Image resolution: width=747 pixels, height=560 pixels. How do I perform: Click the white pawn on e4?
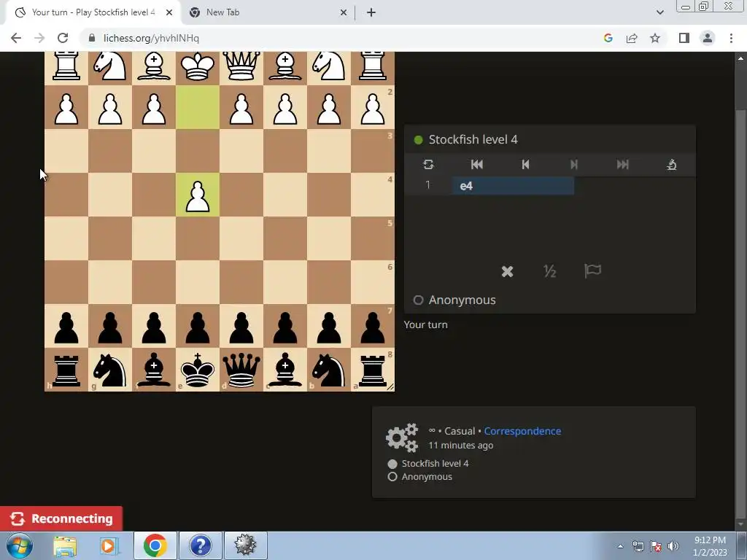(x=198, y=195)
